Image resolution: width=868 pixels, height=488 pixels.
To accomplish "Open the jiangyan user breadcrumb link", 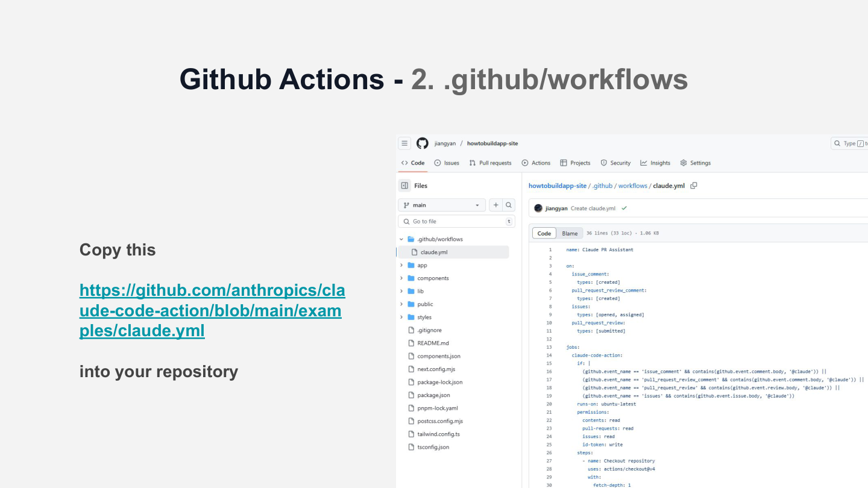I will [445, 143].
